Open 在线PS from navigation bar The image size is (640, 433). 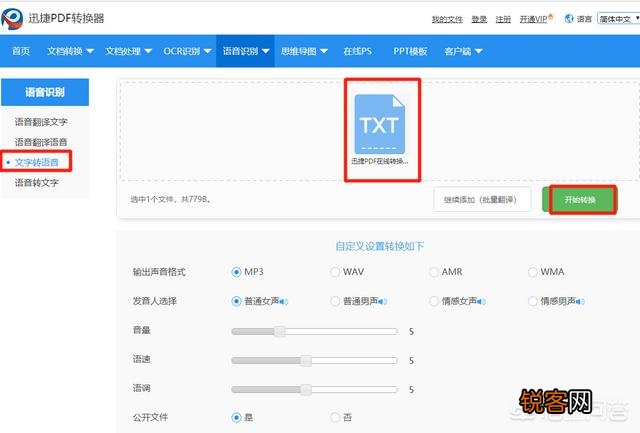pyautogui.click(x=358, y=51)
